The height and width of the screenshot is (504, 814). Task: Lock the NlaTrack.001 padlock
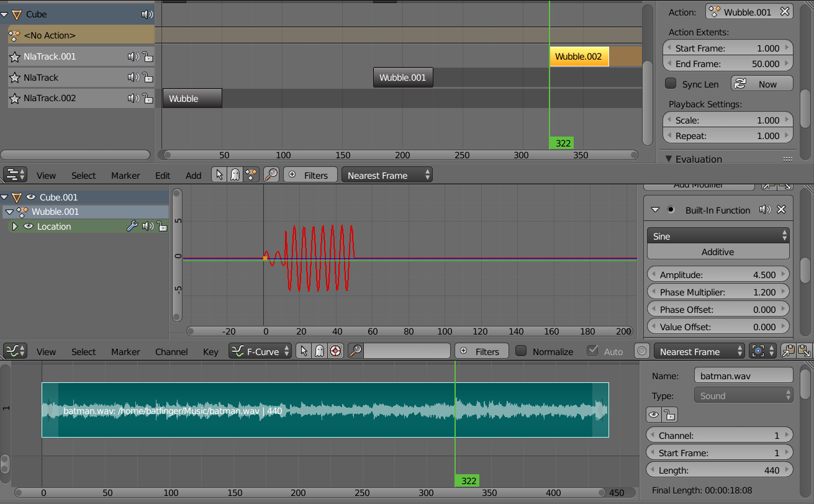tap(148, 57)
